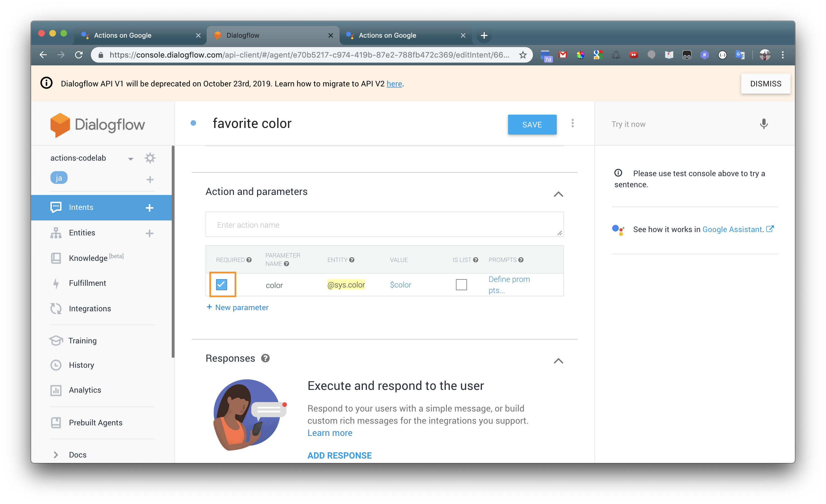Image resolution: width=826 pixels, height=504 pixels.
Task: Bookmark page with the star icon
Action: (x=523, y=55)
